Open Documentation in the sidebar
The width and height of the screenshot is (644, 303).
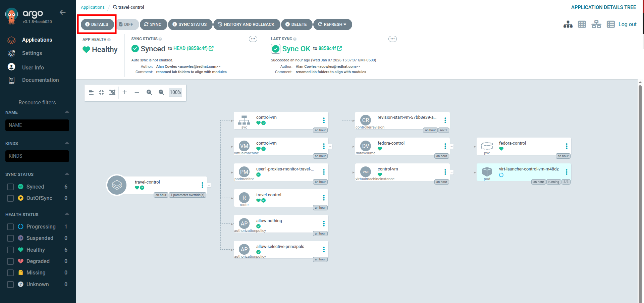click(40, 80)
